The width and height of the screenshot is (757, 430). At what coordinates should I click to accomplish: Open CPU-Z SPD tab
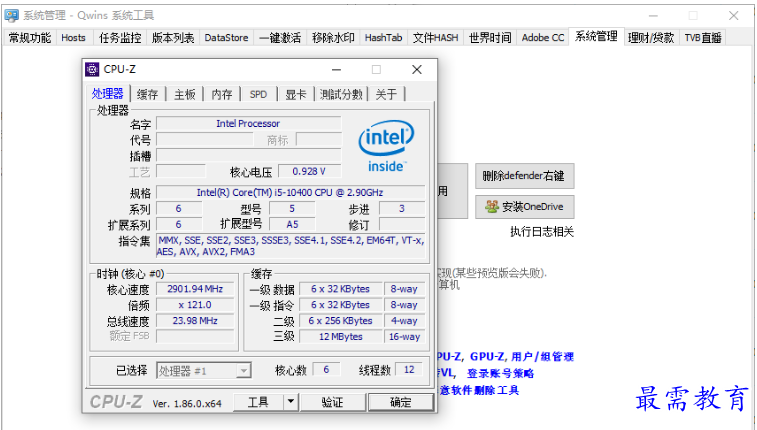tap(258, 95)
